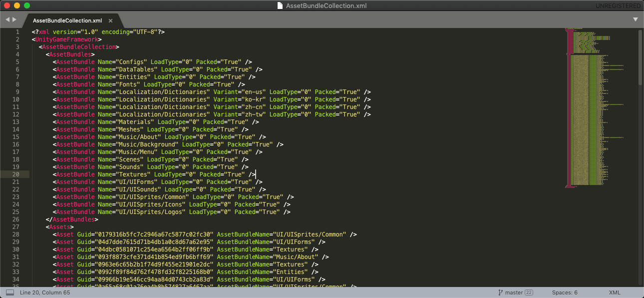Click the AssetBundles opening tag
644x298 pixels.
[70, 54]
